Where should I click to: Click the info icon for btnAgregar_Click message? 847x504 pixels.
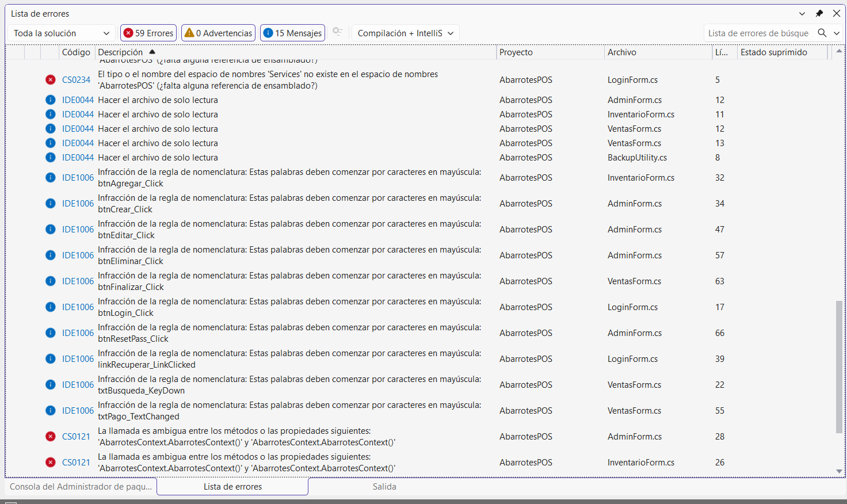coord(51,178)
